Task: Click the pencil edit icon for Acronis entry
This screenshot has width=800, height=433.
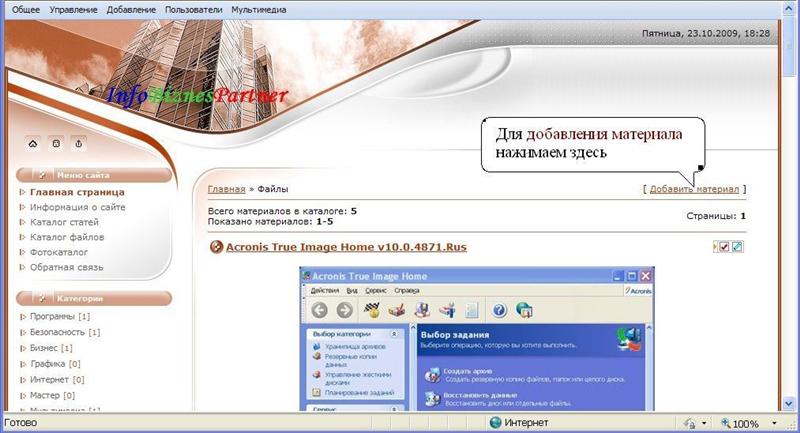Action: (x=737, y=247)
